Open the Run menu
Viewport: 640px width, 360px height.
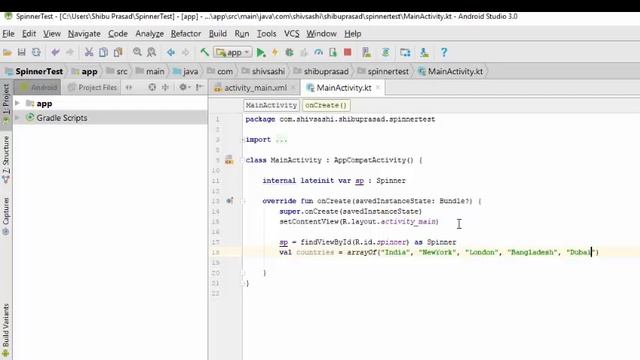[x=242, y=34]
